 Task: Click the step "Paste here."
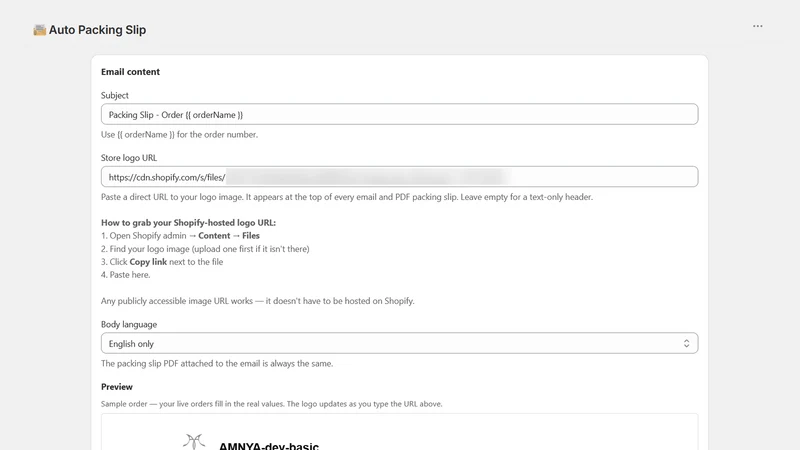[x=126, y=274]
